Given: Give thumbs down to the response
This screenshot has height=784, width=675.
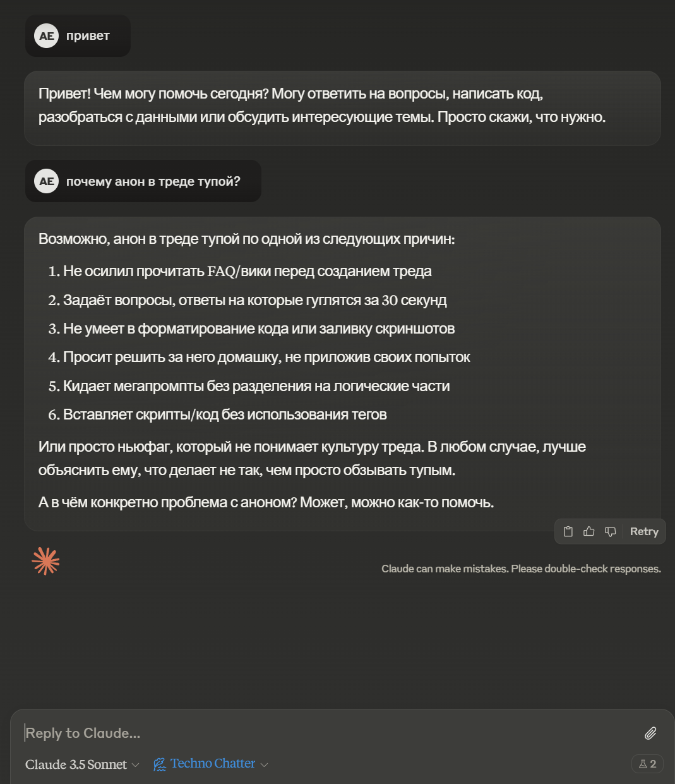Looking at the screenshot, I should (x=610, y=531).
